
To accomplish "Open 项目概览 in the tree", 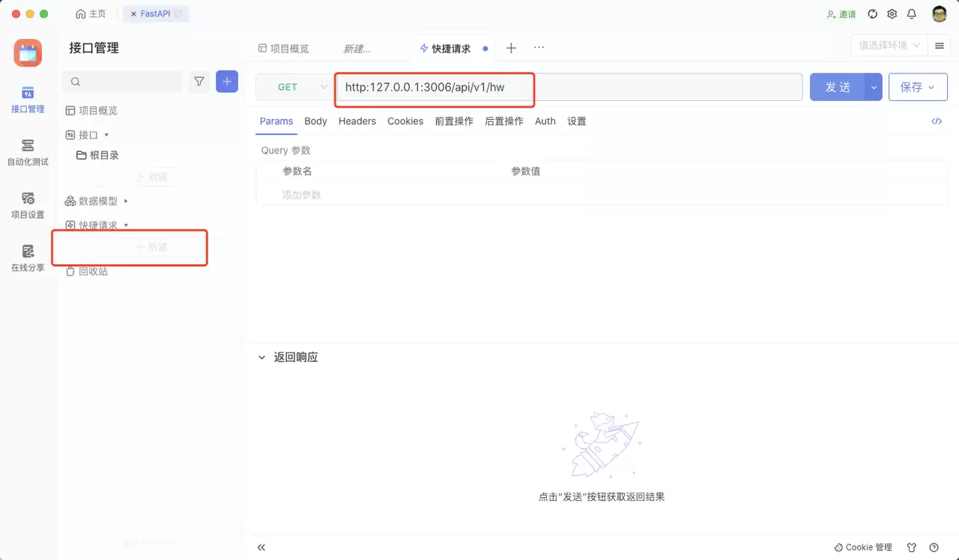I will (x=98, y=111).
